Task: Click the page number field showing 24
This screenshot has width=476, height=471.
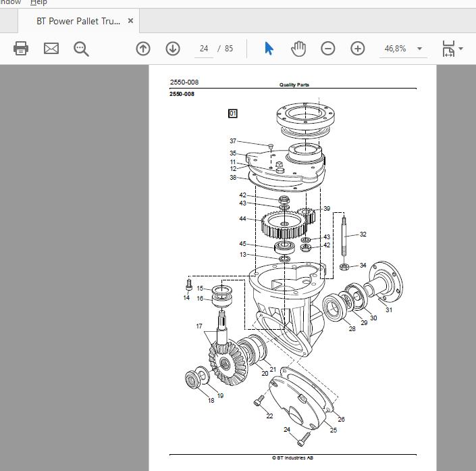Action: point(204,49)
